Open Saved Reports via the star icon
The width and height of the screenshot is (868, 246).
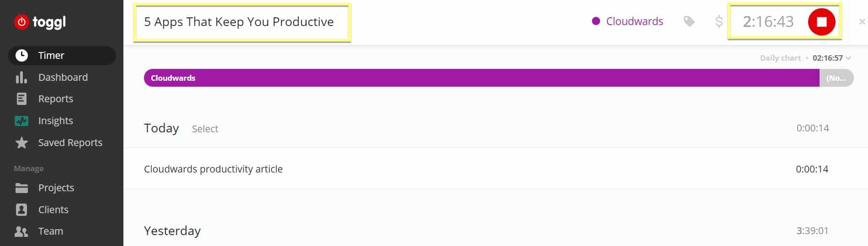tap(21, 142)
